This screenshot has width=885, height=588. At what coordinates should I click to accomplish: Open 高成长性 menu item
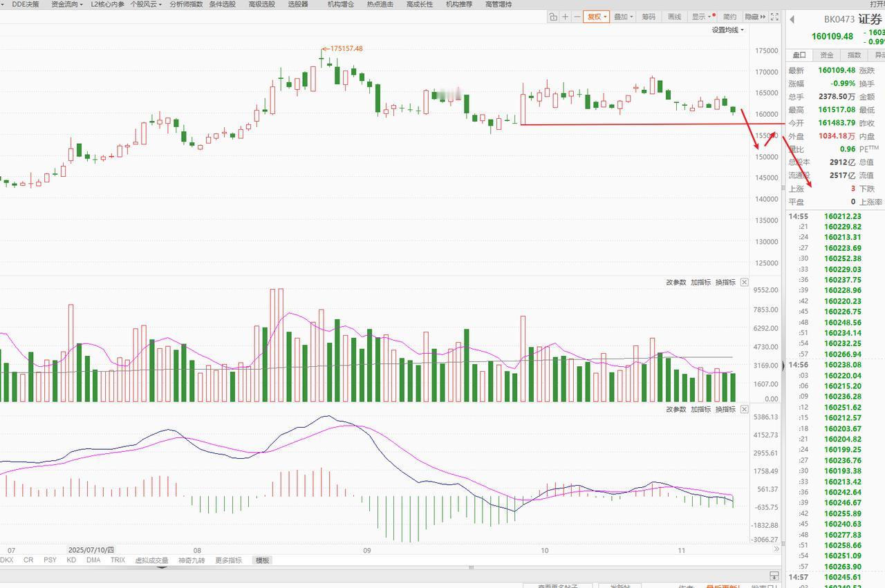420,4
